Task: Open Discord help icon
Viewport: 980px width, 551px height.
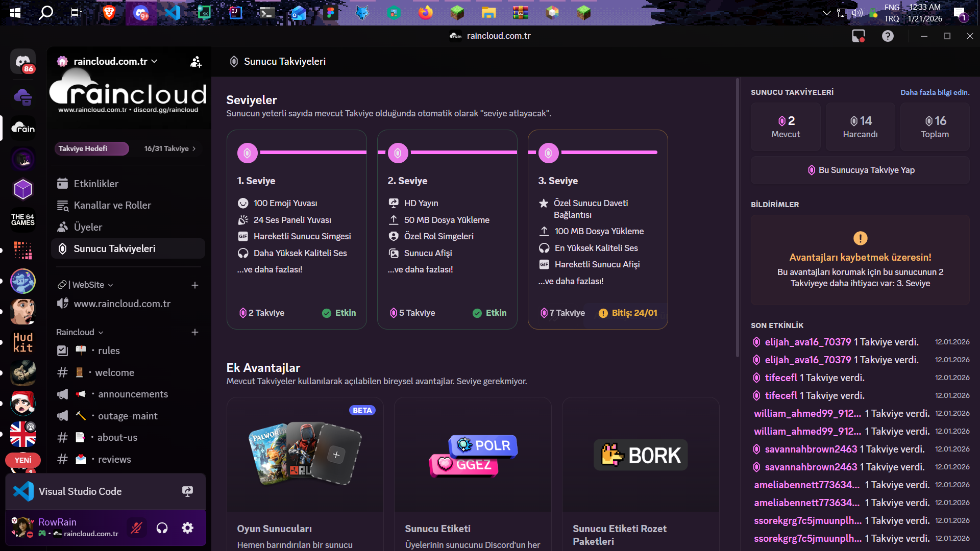Action: click(x=888, y=36)
